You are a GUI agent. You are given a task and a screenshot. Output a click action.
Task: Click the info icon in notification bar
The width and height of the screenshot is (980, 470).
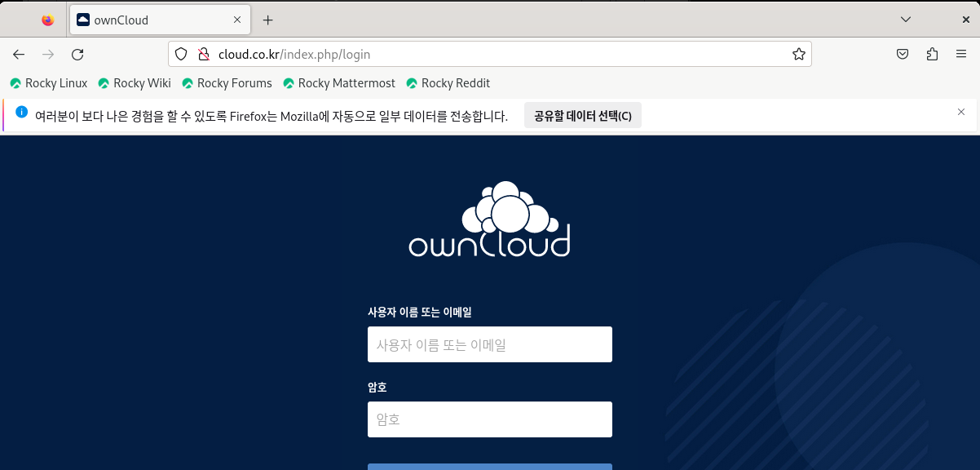[x=22, y=112]
